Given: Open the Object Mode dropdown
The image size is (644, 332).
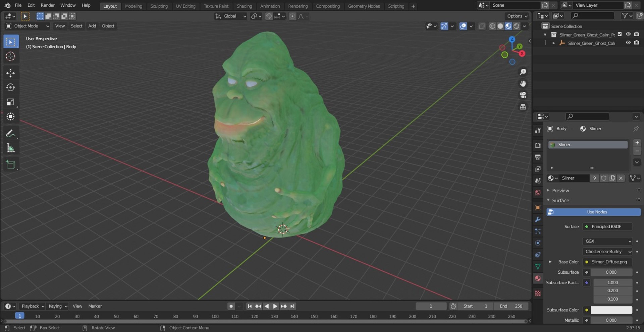Looking at the screenshot, I should point(27,26).
